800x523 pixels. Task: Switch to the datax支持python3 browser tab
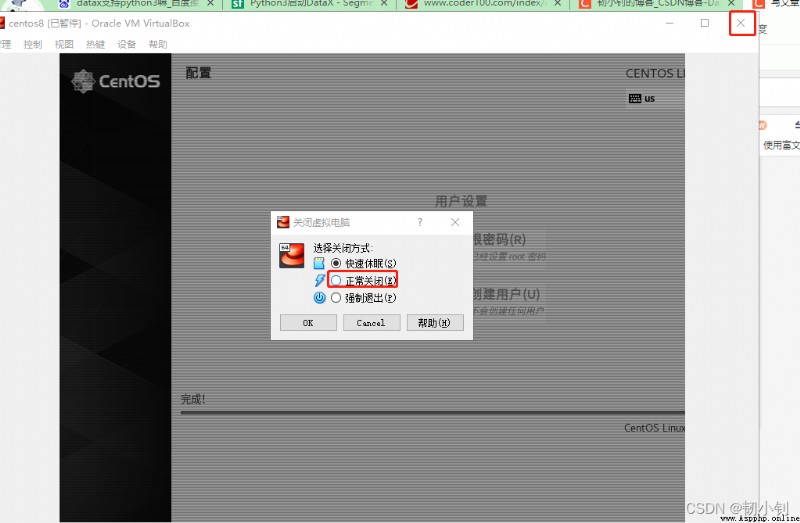coord(137,4)
